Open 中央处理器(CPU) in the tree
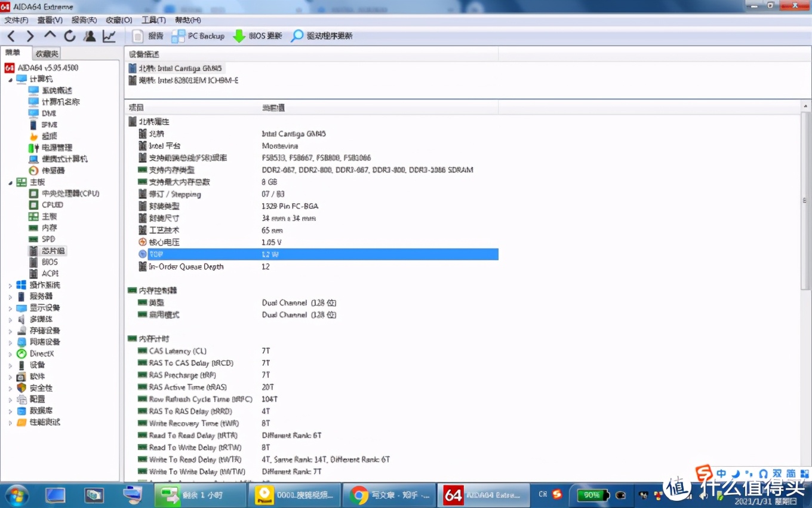812x508 pixels. [x=64, y=194]
